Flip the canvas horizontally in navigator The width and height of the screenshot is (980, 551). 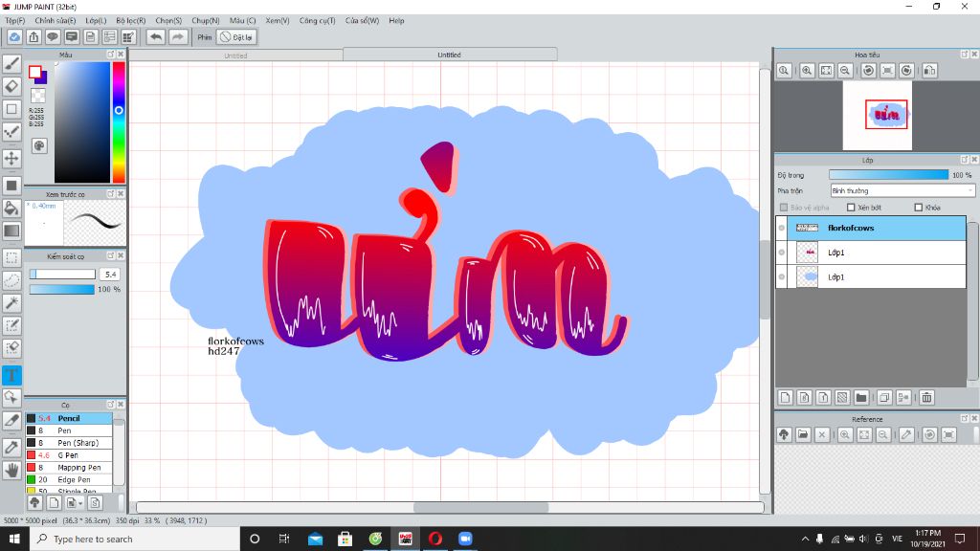point(930,71)
